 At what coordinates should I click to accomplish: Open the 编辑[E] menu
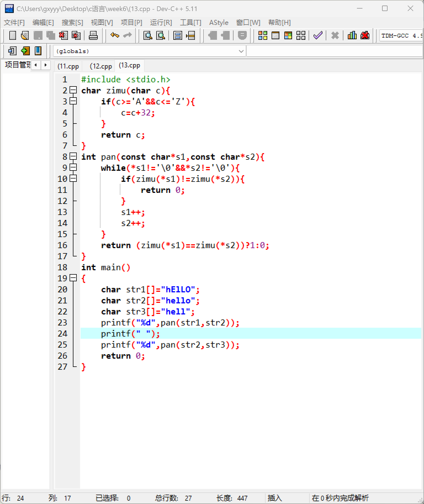point(43,22)
